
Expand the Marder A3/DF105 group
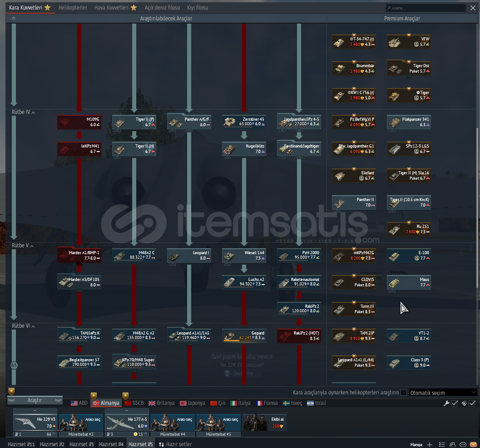[79, 290]
